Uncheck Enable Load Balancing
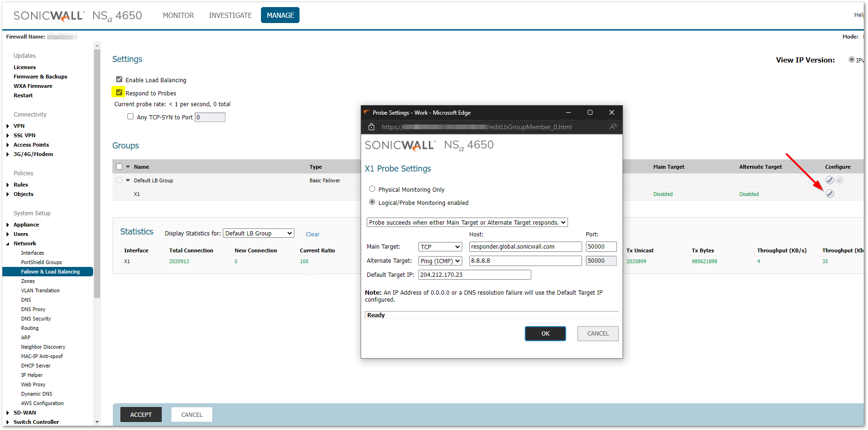The height and width of the screenshot is (430, 868). 119,79
